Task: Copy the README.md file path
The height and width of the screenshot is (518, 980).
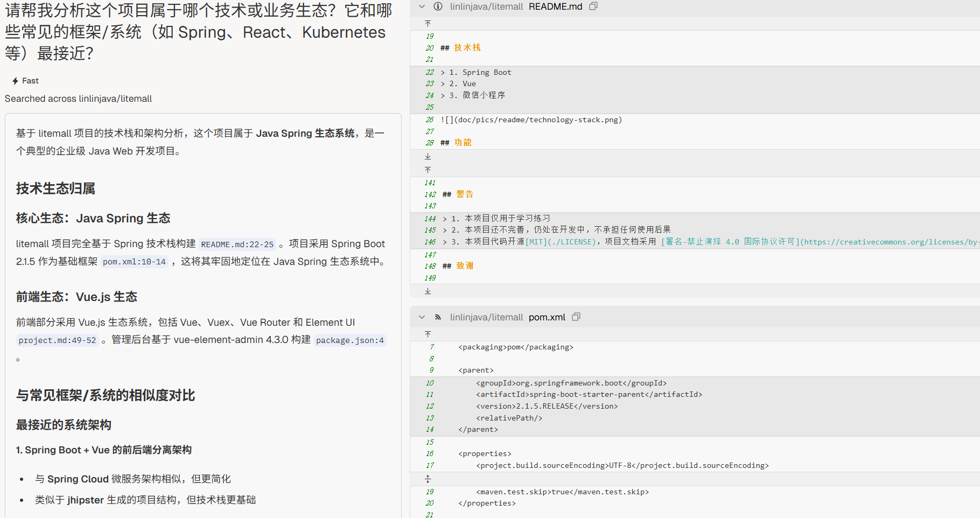Action: click(x=593, y=6)
